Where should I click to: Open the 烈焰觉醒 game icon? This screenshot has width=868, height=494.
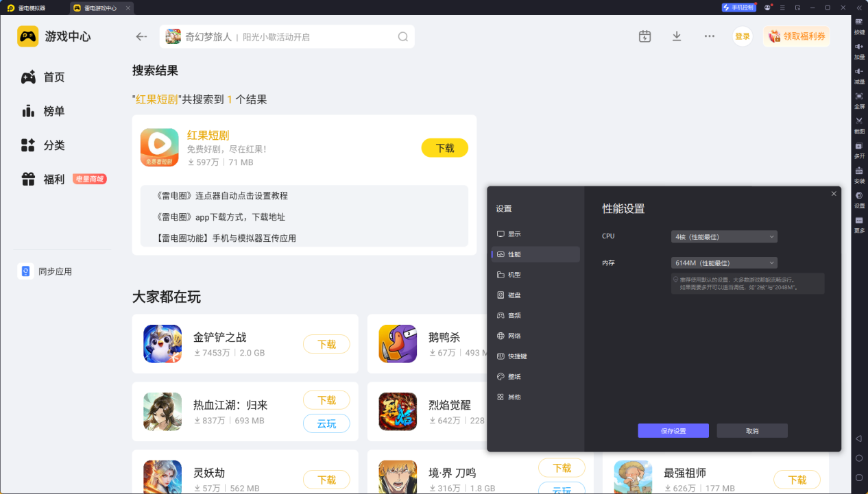[398, 411]
